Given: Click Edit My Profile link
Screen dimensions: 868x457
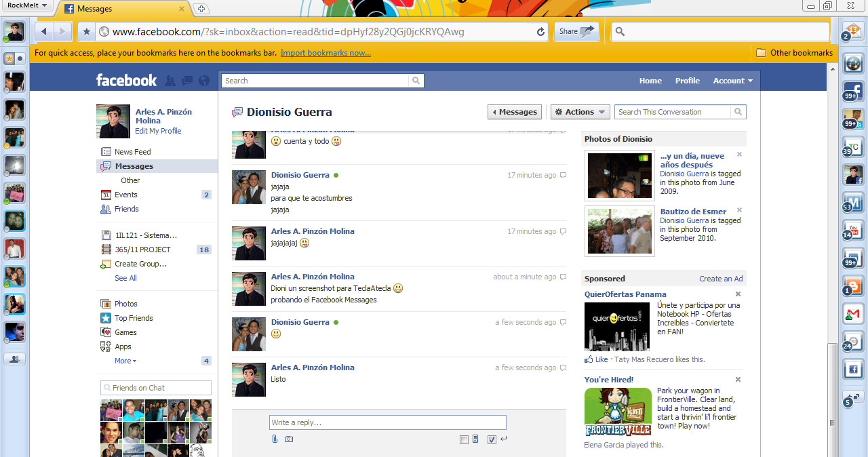Looking at the screenshot, I should [x=158, y=131].
